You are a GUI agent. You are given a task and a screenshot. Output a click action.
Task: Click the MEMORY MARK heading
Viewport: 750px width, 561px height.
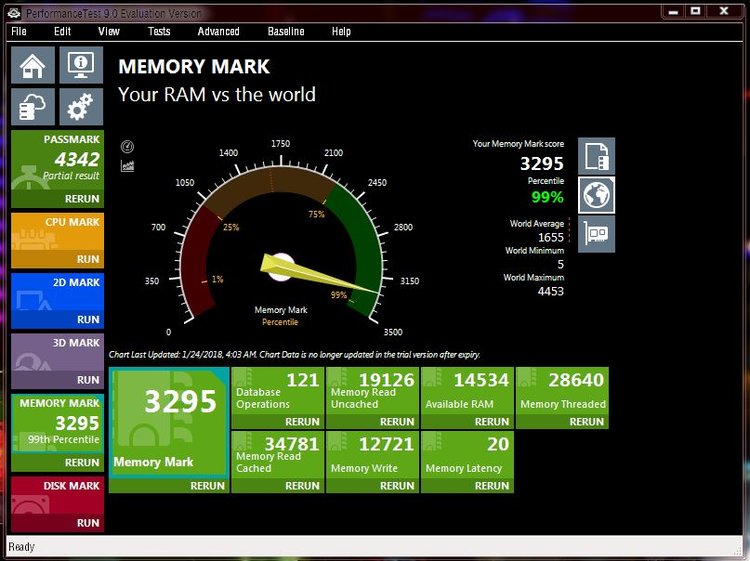(x=194, y=66)
